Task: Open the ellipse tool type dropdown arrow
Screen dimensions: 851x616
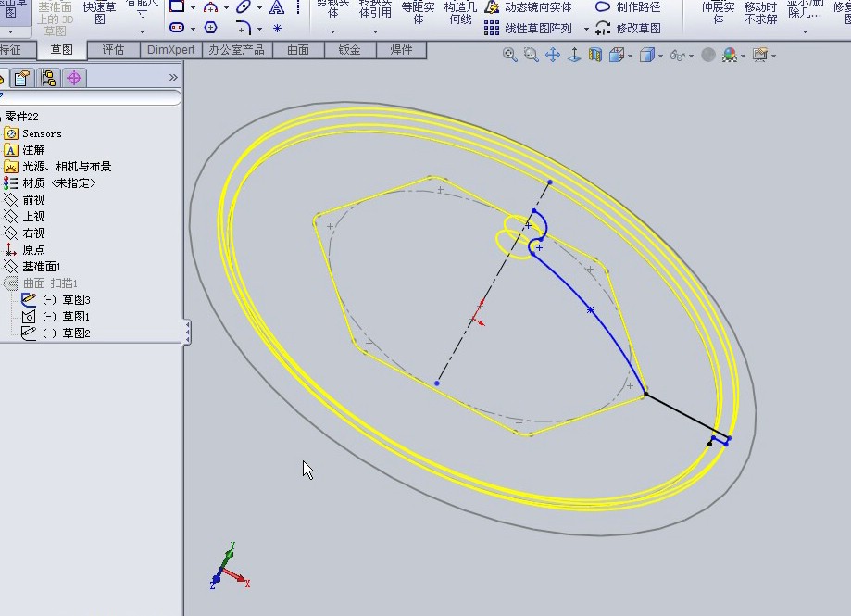Action: coord(259,7)
